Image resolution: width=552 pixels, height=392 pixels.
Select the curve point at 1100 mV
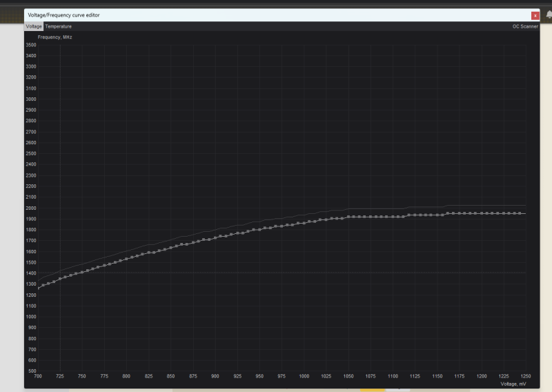pos(393,217)
